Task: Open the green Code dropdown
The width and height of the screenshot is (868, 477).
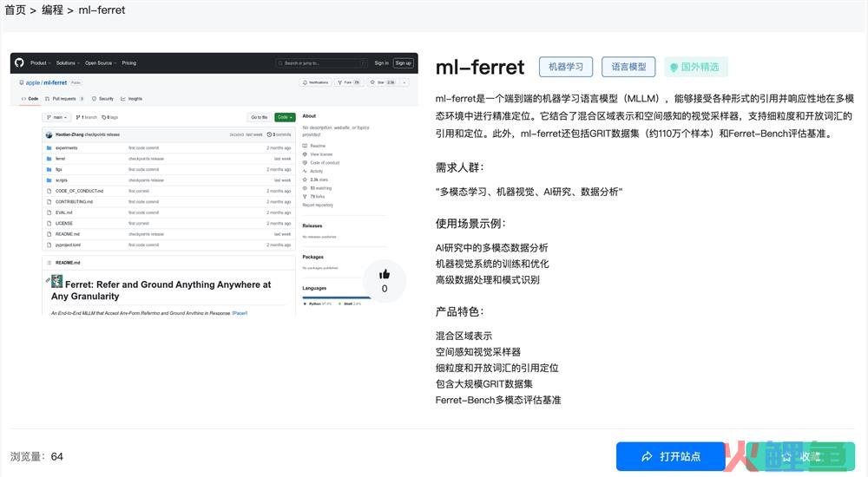Action: pyautogui.click(x=285, y=117)
